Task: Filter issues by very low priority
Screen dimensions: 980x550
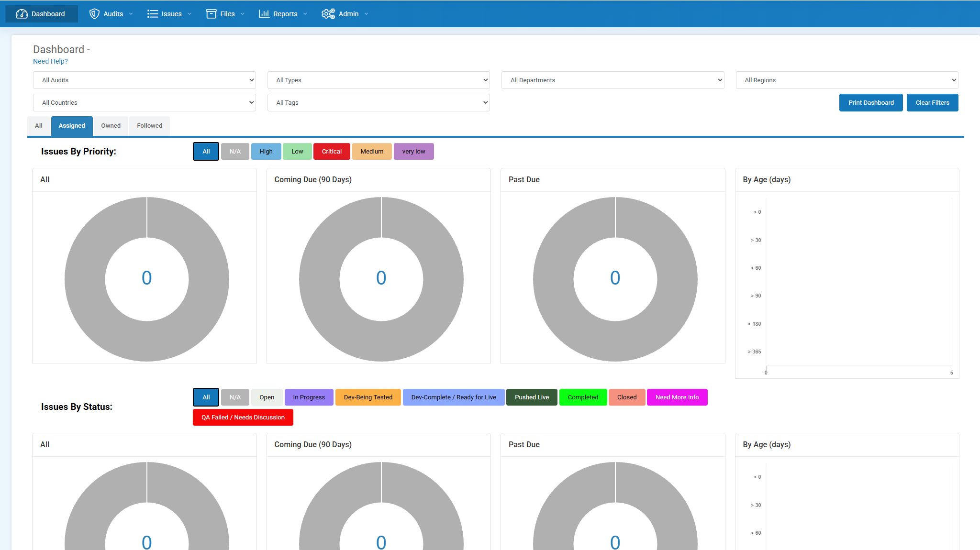Action: click(x=413, y=152)
